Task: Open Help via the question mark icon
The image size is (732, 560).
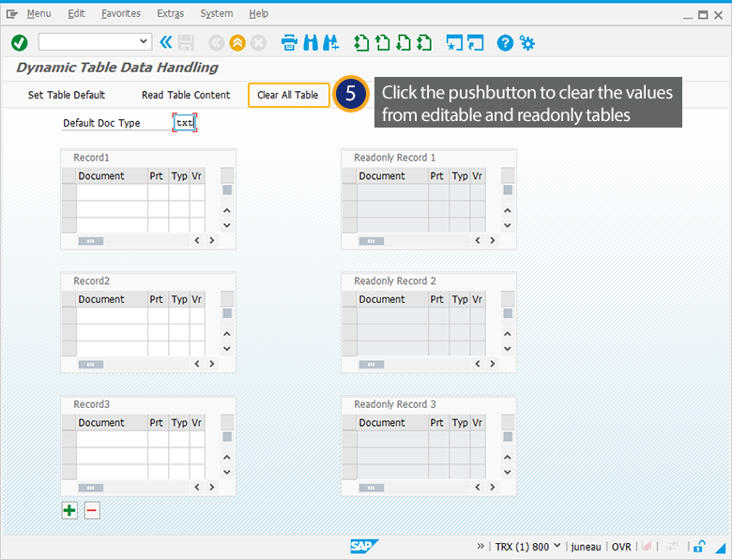Action: tap(505, 43)
